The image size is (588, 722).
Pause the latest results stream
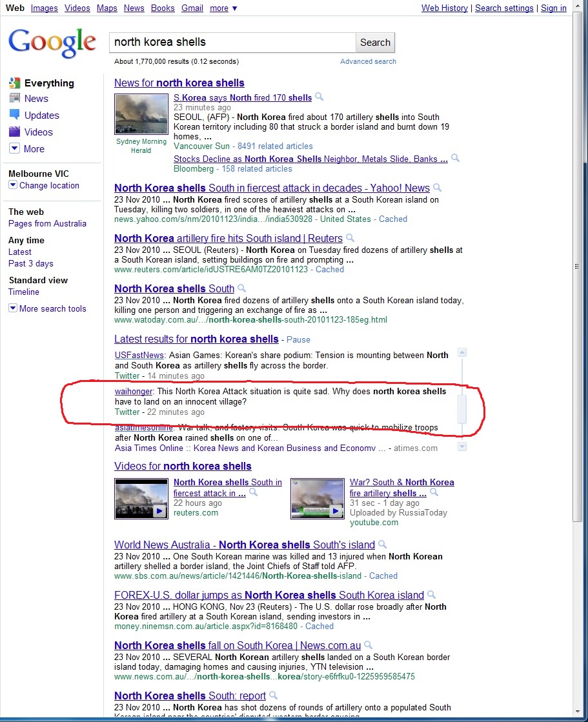[x=298, y=339]
